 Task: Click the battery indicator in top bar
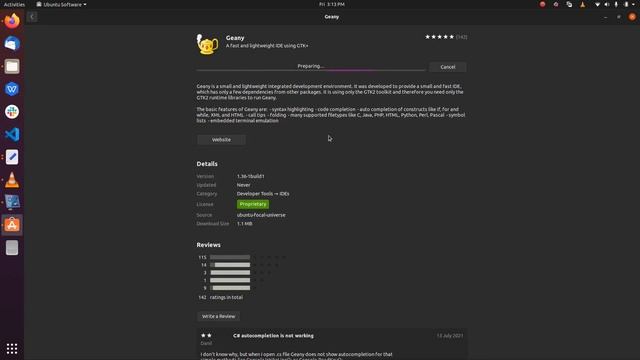(626, 4)
